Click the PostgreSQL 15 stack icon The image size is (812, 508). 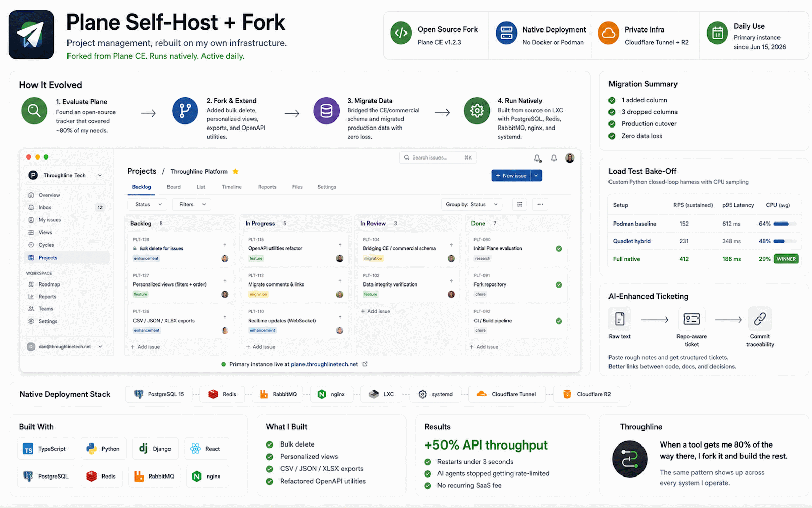click(139, 394)
